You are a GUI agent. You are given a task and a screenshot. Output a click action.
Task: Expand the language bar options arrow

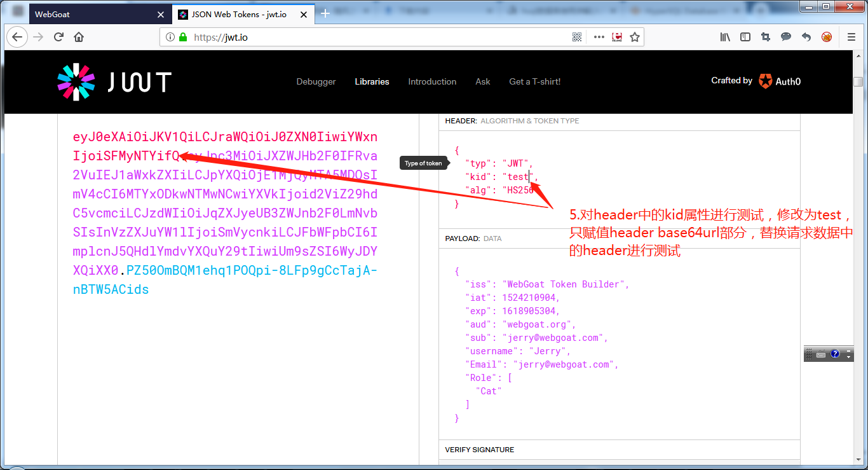849,357
